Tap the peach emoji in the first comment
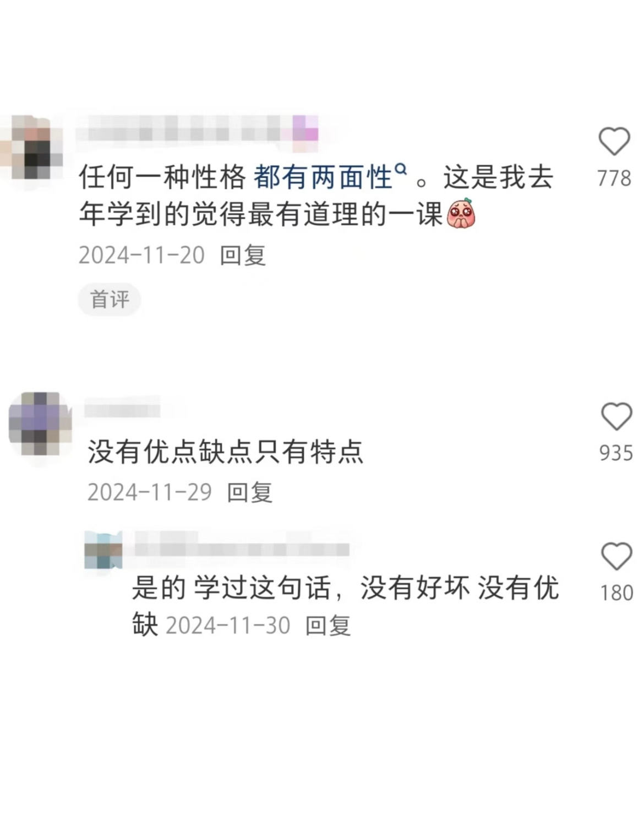 pos(461,214)
